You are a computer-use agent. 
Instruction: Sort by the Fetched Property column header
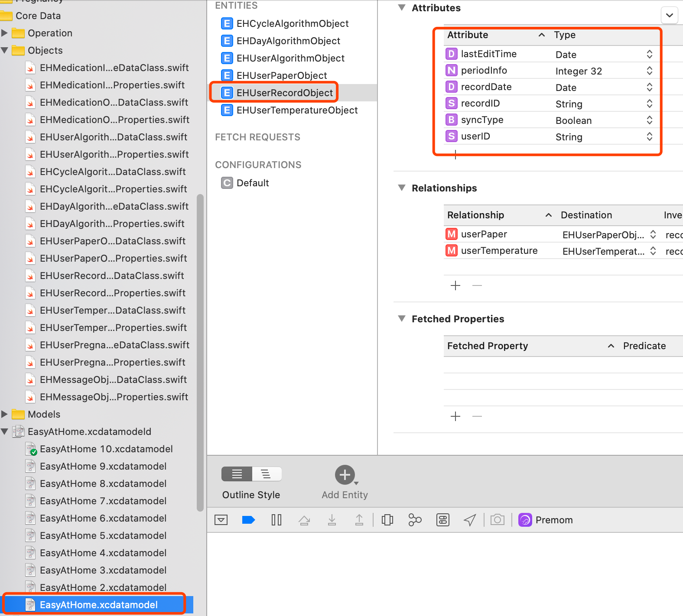[531, 346]
